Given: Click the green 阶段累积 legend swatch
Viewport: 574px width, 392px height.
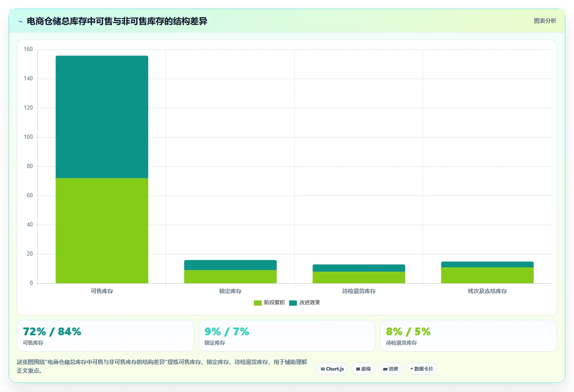Looking at the screenshot, I should [258, 303].
